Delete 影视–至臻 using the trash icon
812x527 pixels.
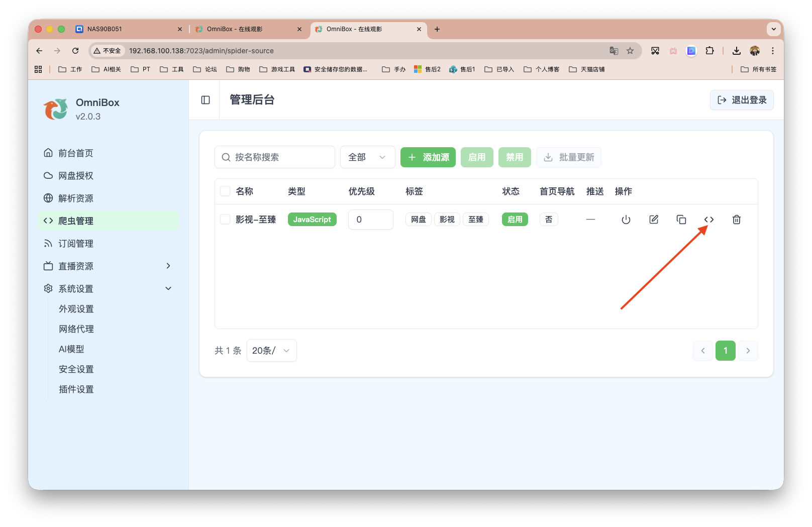coord(737,220)
